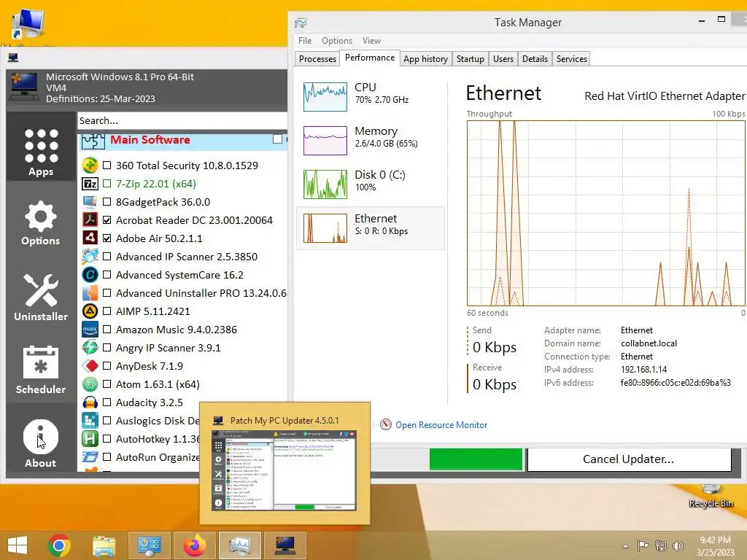This screenshot has width=747, height=560.
Task: Switch to the Processes tab
Action: point(317,59)
